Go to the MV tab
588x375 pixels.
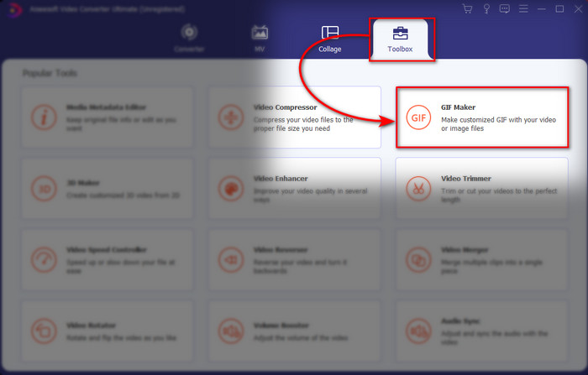pyautogui.click(x=260, y=39)
